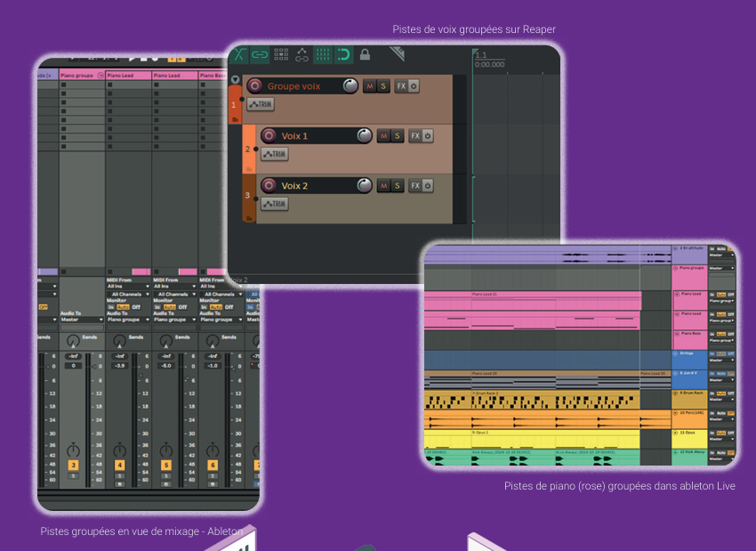This screenshot has width=756, height=551.
Task: Mute the Groupe voix track
Action: coord(370,86)
